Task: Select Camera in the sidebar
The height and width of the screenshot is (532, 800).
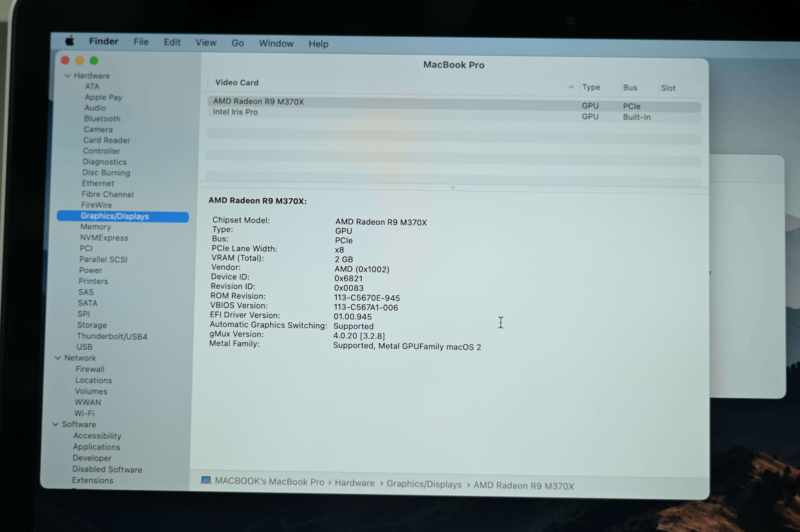Action: tap(98, 130)
